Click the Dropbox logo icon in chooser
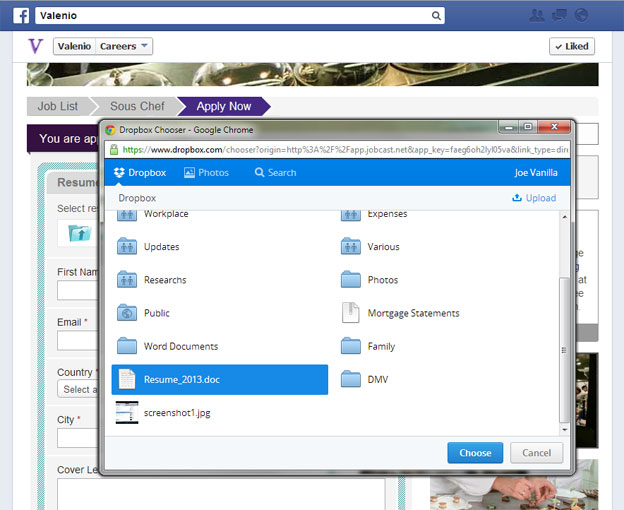This screenshot has width=624, height=510. pos(119,173)
